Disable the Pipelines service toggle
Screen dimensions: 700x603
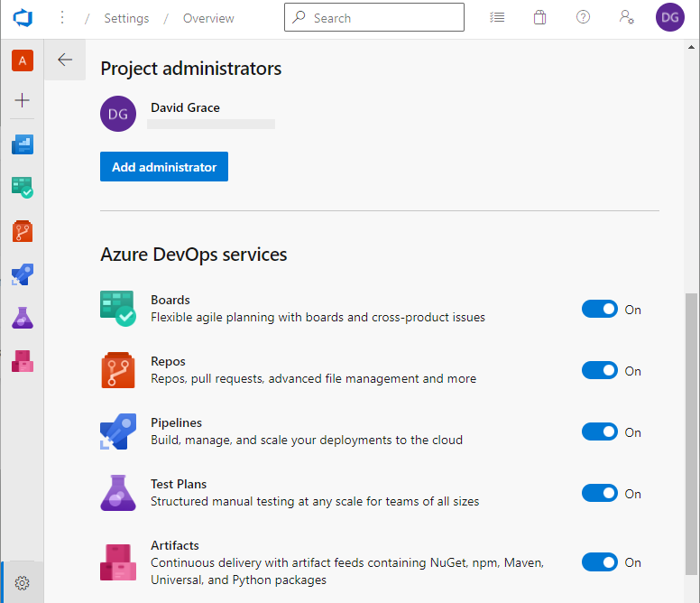600,431
